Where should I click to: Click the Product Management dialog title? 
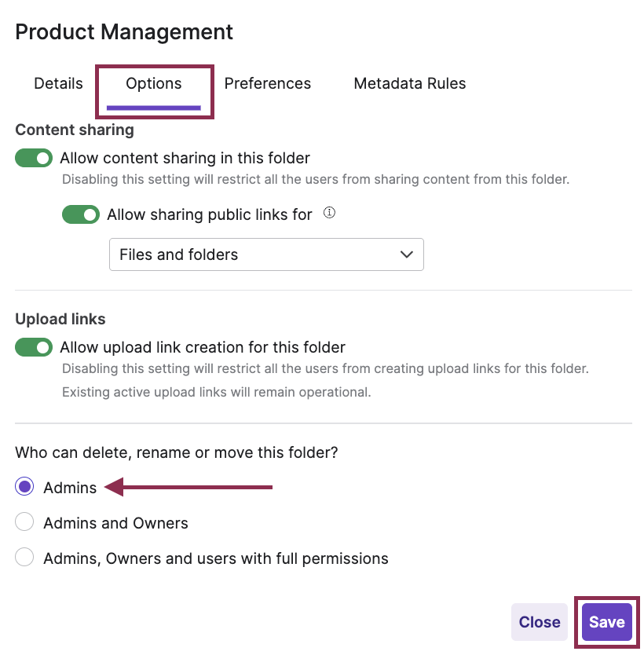tap(124, 32)
